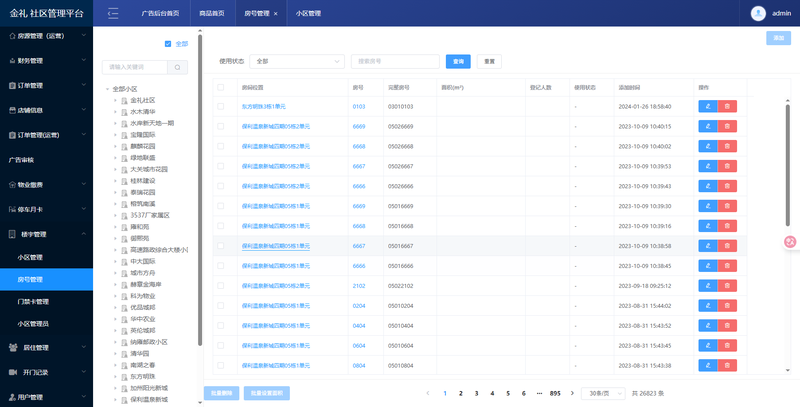Click the blue 查询 button

[x=458, y=61]
